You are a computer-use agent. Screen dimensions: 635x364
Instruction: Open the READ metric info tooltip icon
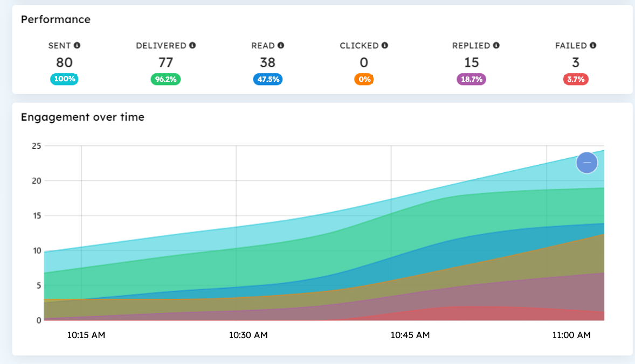click(x=281, y=46)
